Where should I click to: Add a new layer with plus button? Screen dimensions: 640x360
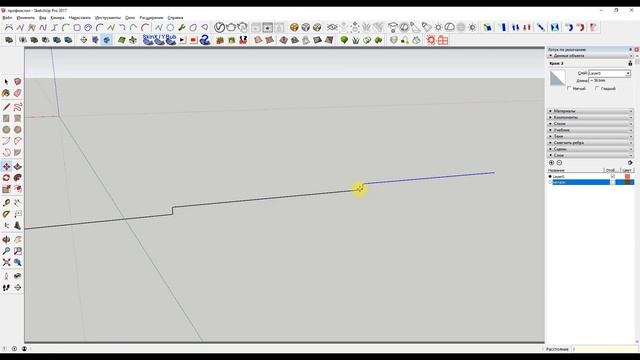tap(551, 162)
